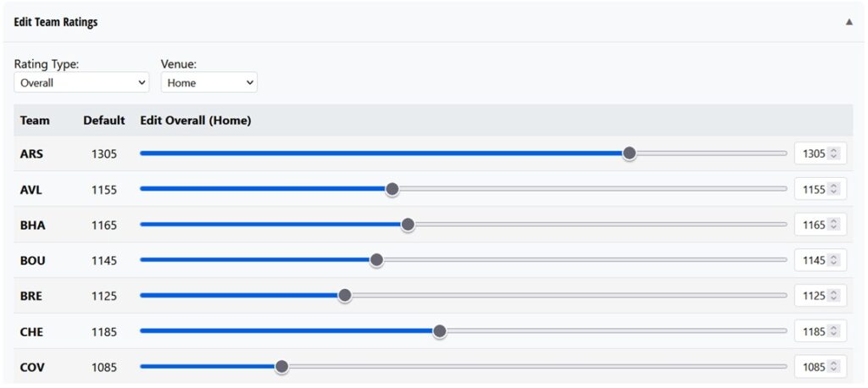Click the BRE rating slider handle
This screenshot has width=868, height=388.
[345, 296]
